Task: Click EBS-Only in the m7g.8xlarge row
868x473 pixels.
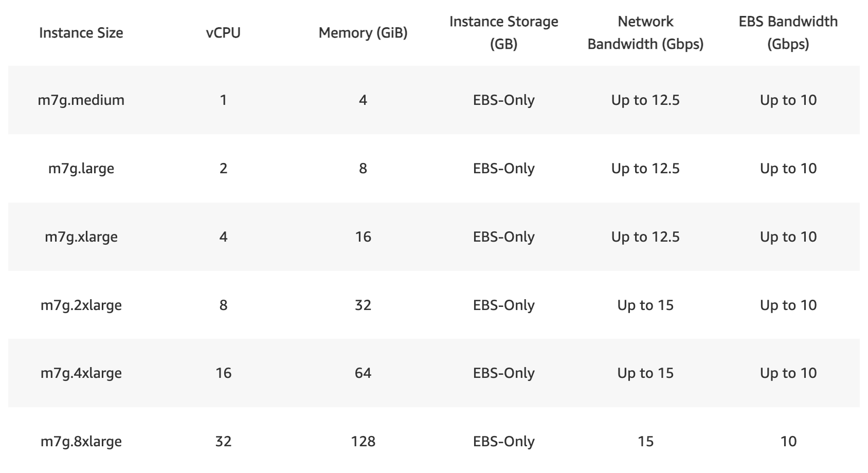Action: [503, 441]
